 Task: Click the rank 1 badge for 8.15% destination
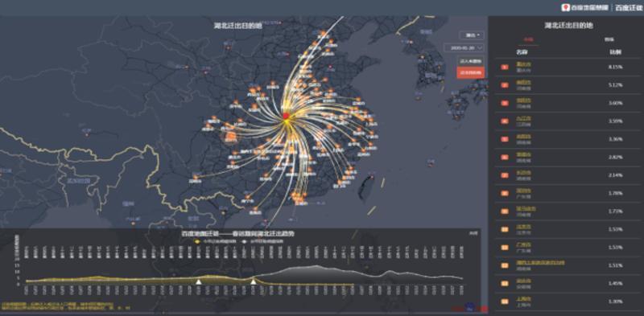505,67
